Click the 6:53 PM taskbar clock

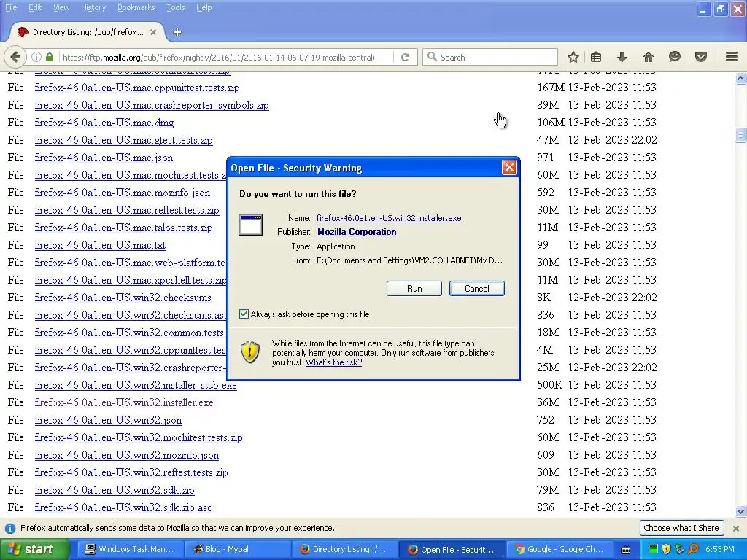(x=720, y=550)
